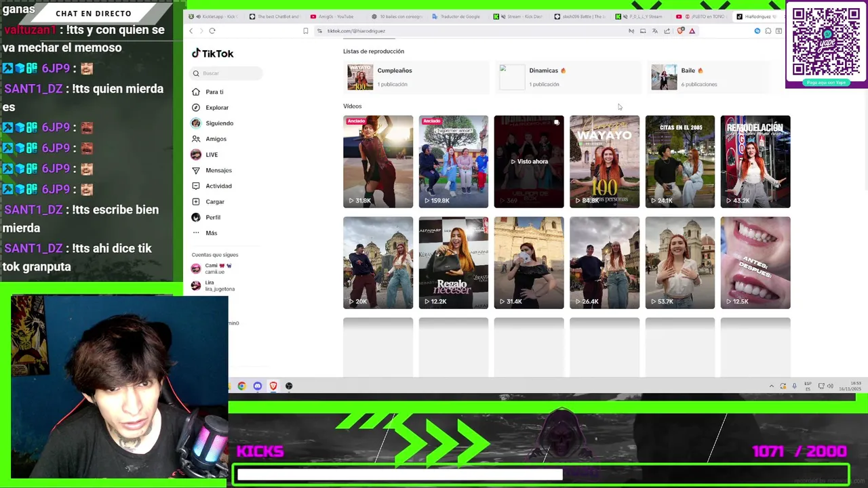Click Chrome icon in the taskbar

click(241, 386)
